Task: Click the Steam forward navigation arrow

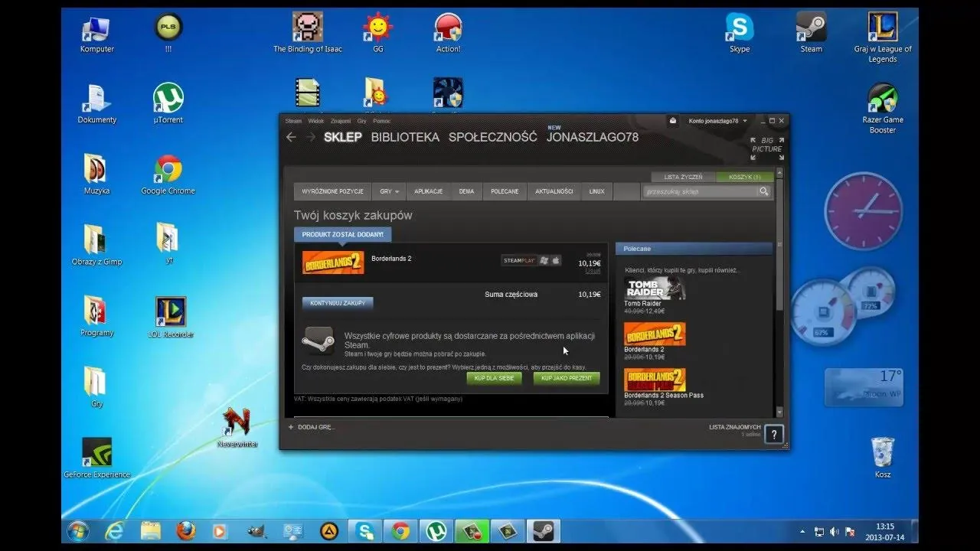Action: click(311, 137)
